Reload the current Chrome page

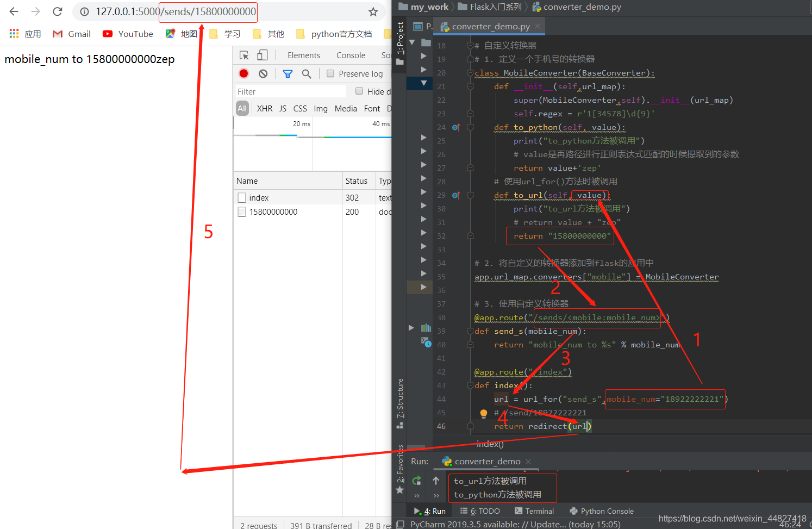pyautogui.click(x=58, y=11)
